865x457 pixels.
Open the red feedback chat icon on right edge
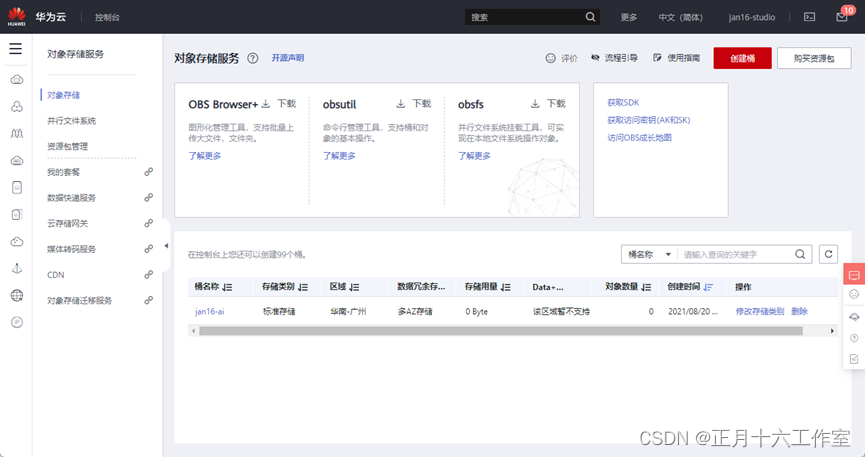854,275
